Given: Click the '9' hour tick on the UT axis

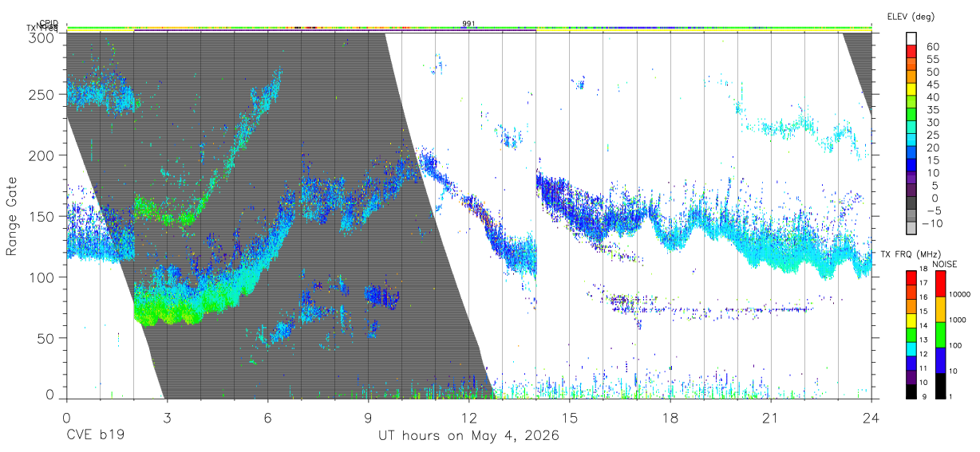Looking at the screenshot, I should tap(368, 419).
